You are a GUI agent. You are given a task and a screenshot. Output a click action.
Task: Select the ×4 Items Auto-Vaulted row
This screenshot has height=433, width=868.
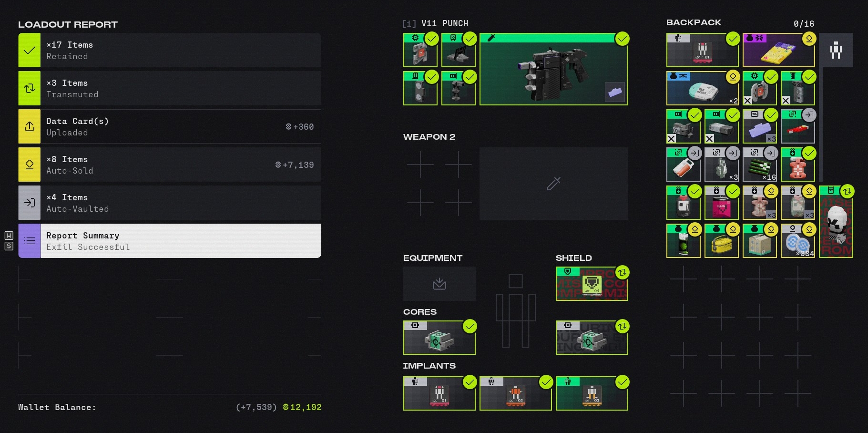pyautogui.click(x=170, y=203)
